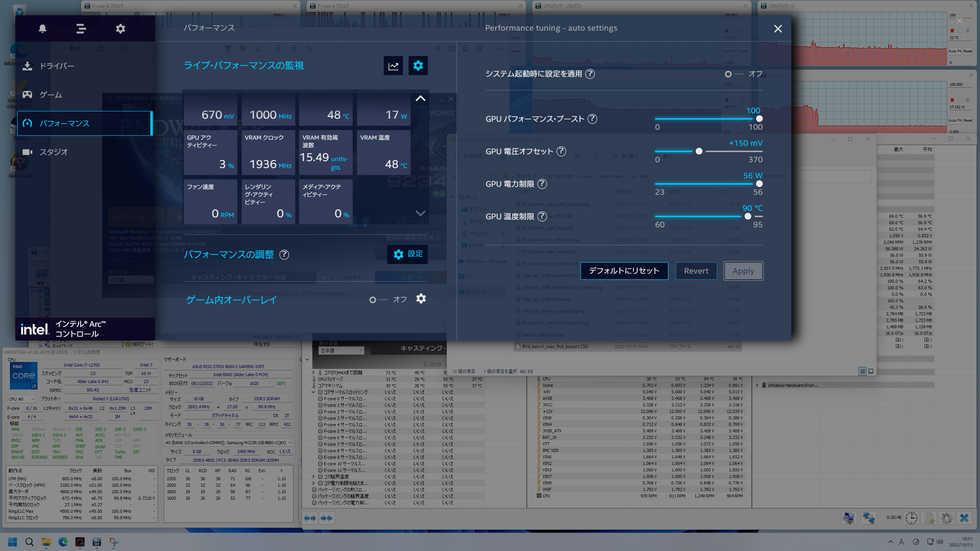Open HWiNFO taskbar icon
Viewport: 980px width, 551px height.
[97, 542]
